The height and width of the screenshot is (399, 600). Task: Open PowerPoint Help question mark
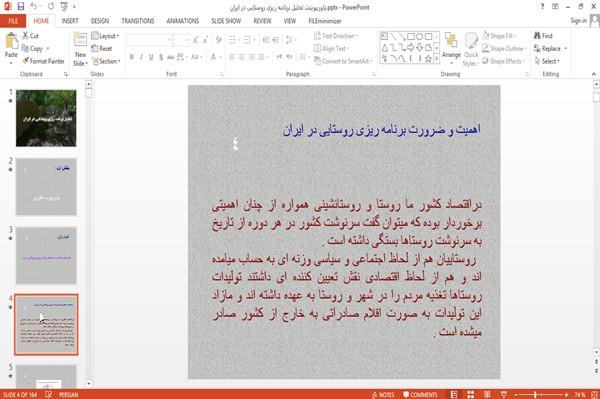[542, 7]
